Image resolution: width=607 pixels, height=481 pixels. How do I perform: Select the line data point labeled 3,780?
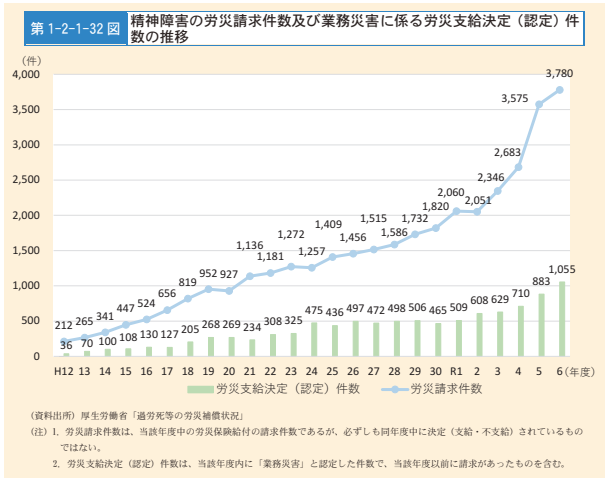click(560, 90)
